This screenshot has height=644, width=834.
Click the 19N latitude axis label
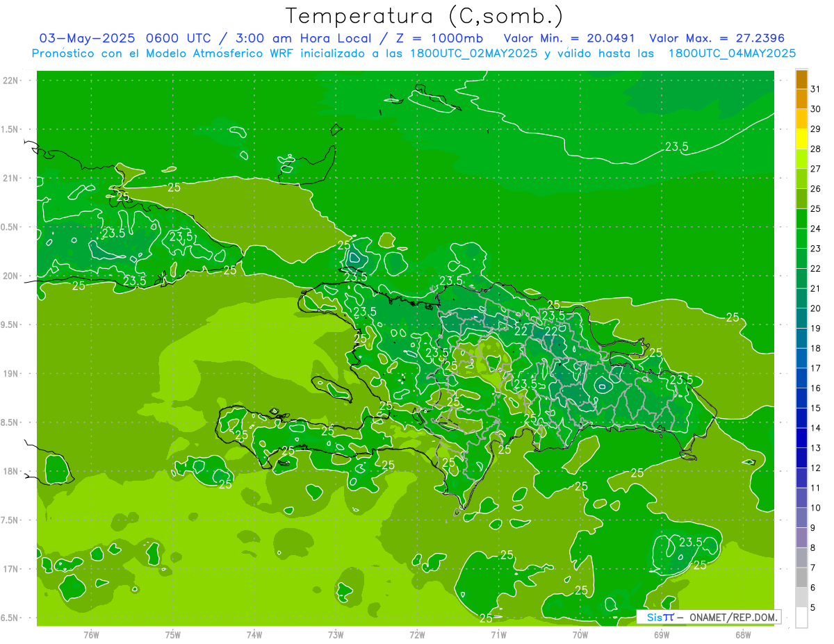click(x=10, y=373)
